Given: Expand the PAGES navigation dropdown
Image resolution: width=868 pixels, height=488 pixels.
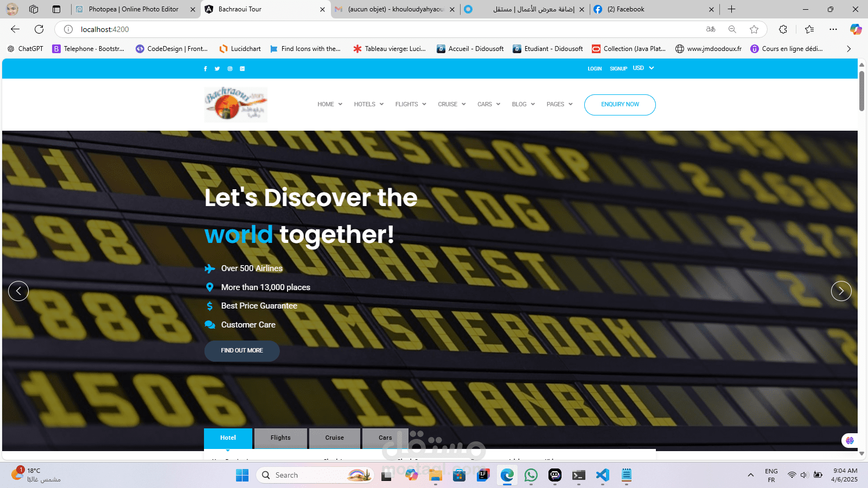Looking at the screenshot, I should (560, 104).
